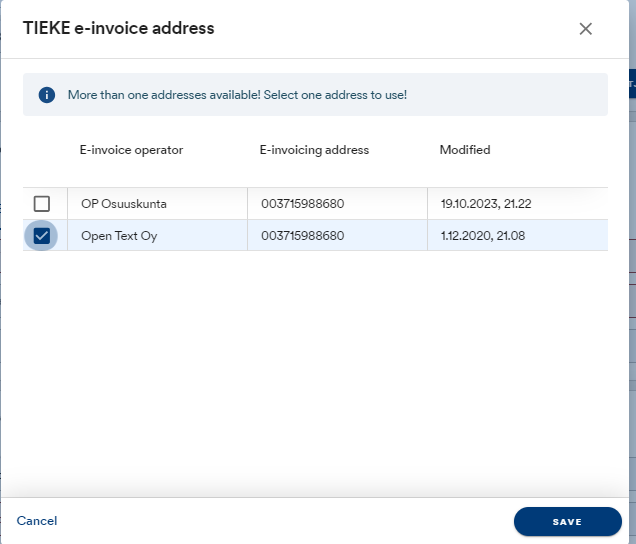The height and width of the screenshot is (544, 636).
Task: Click the 'More than one addresses available' message
Action: tap(237, 95)
